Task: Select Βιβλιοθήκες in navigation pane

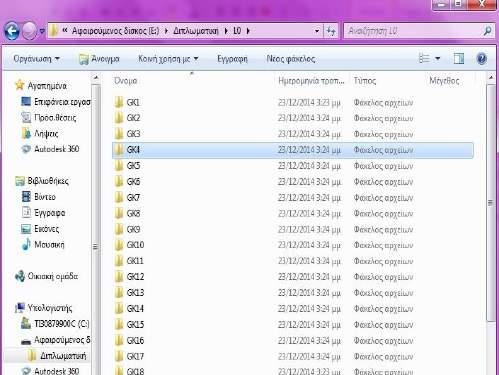Action: pos(42,181)
